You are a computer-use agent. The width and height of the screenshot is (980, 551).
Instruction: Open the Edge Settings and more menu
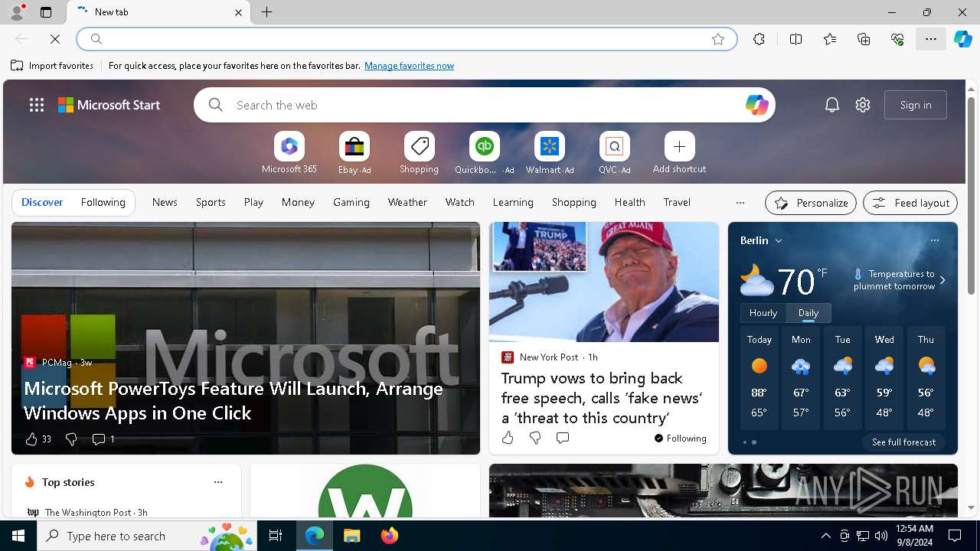coord(931,39)
